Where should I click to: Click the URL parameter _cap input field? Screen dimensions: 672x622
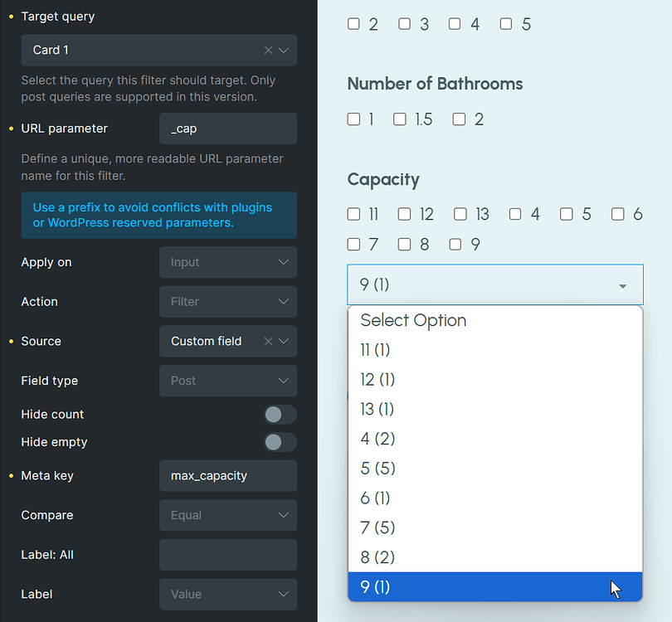tap(227, 129)
